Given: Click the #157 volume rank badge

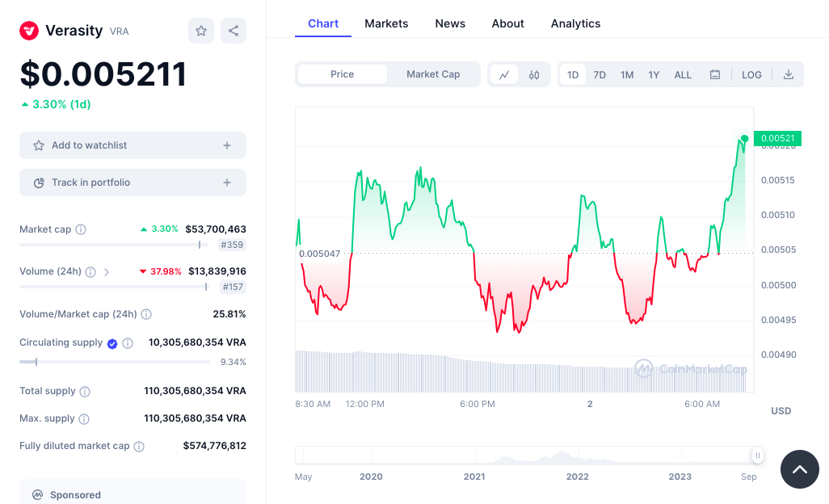Looking at the screenshot, I should (x=233, y=287).
